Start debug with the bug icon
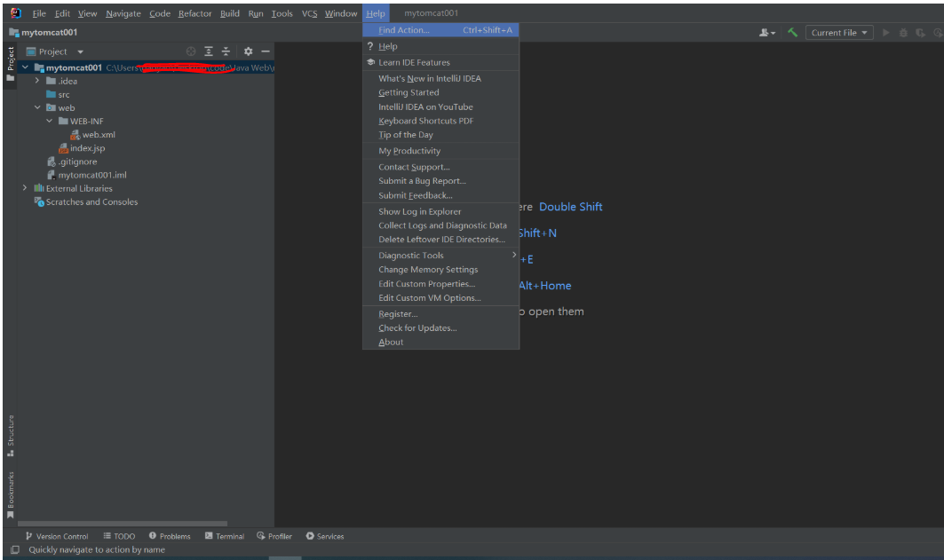Viewport: 944px width, 560px height. (x=903, y=33)
